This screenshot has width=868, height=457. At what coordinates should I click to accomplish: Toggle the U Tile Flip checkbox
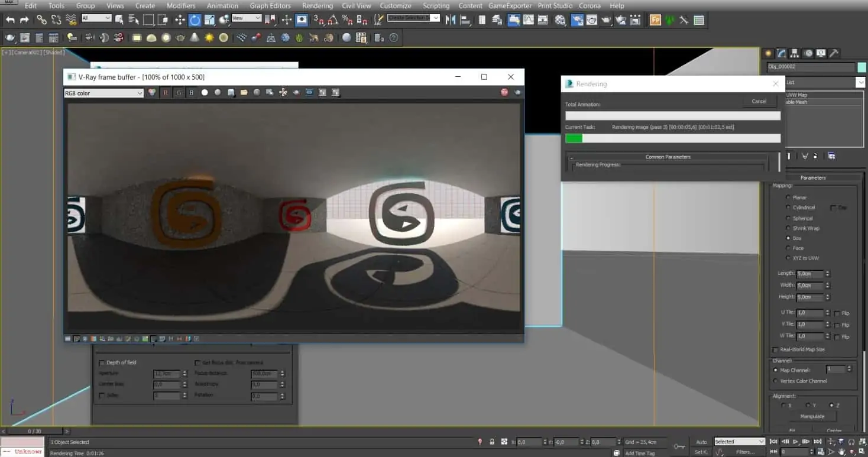pos(837,313)
